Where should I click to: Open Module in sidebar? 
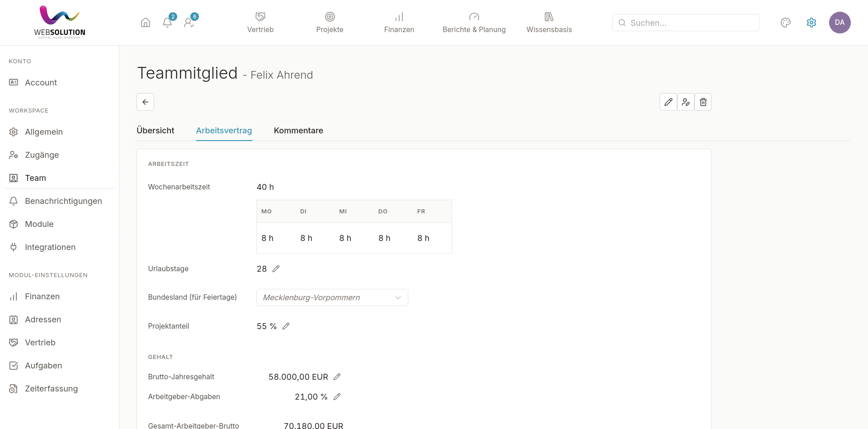[59, 224]
